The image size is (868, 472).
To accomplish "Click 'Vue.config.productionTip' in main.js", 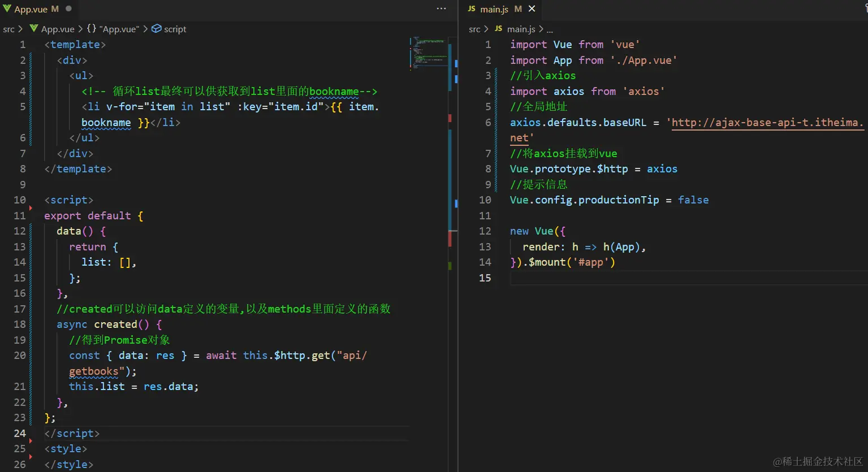I will pos(585,200).
